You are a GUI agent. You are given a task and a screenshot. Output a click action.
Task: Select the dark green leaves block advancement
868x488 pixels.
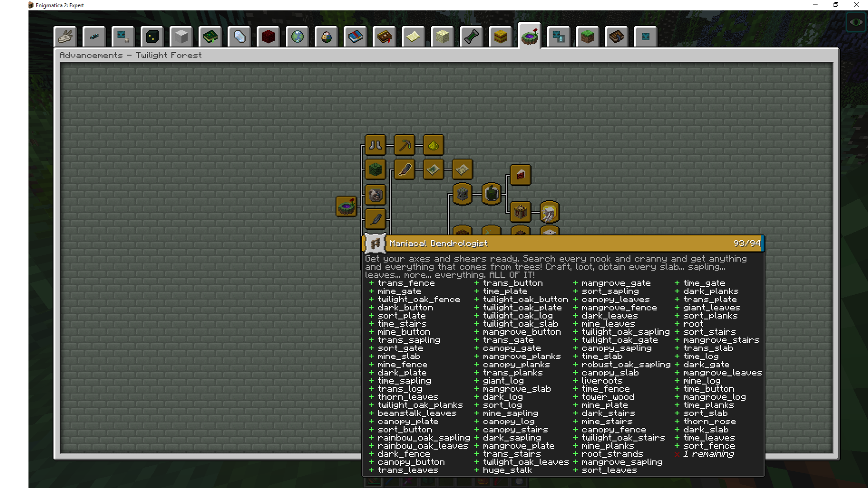(375, 170)
